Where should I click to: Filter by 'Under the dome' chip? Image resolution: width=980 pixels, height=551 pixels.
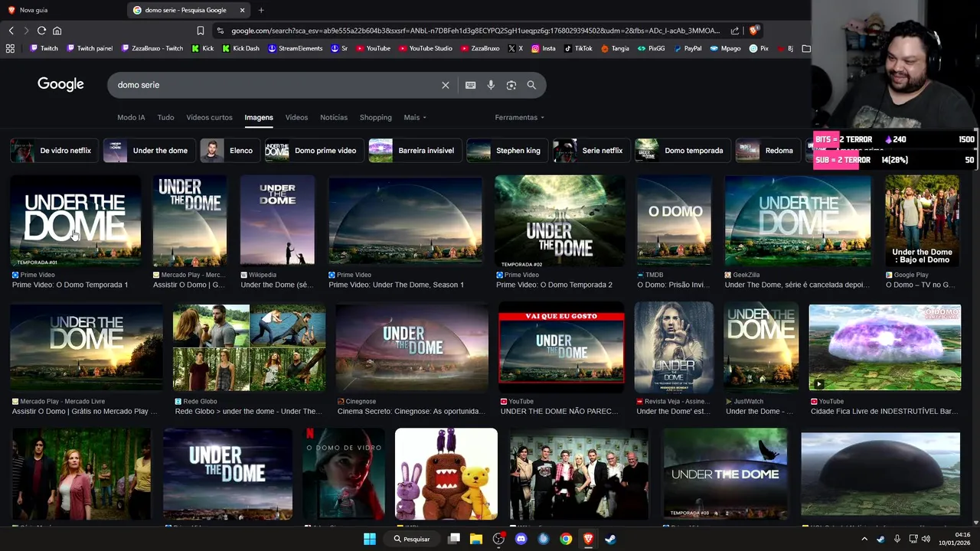149,151
